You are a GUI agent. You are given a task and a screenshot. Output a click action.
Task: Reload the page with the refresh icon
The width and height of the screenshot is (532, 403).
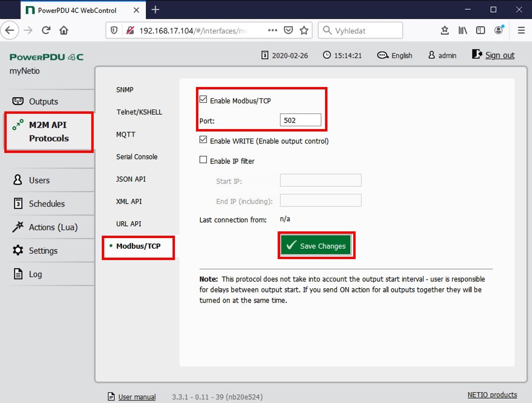pyautogui.click(x=46, y=31)
